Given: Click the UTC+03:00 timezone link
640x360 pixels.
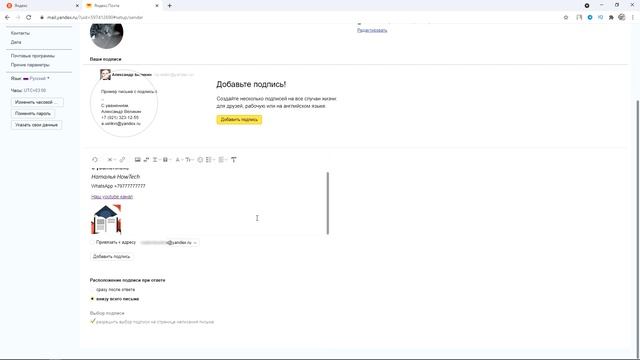Looking at the screenshot, I should [x=35, y=90].
